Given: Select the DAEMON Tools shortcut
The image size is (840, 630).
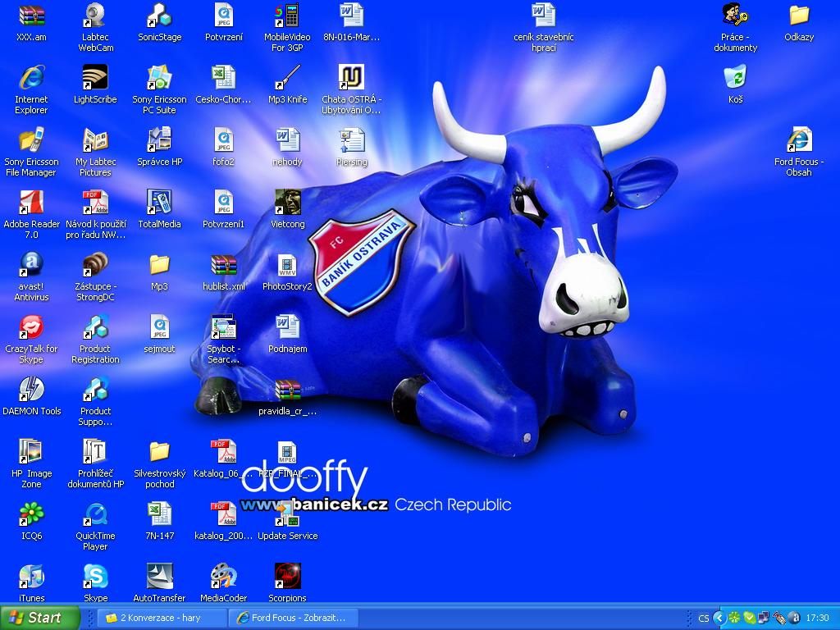Looking at the screenshot, I should [x=31, y=390].
